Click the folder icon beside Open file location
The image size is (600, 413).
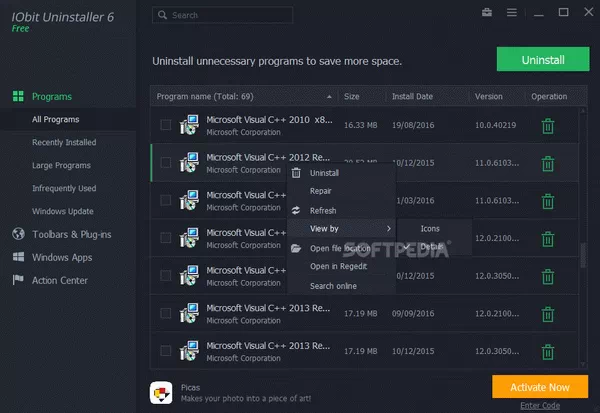296,248
